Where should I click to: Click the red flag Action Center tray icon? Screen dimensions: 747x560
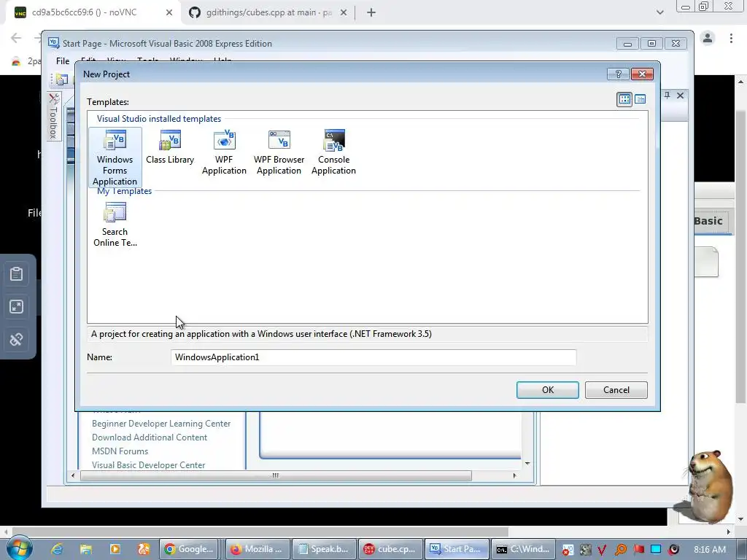[638, 550]
